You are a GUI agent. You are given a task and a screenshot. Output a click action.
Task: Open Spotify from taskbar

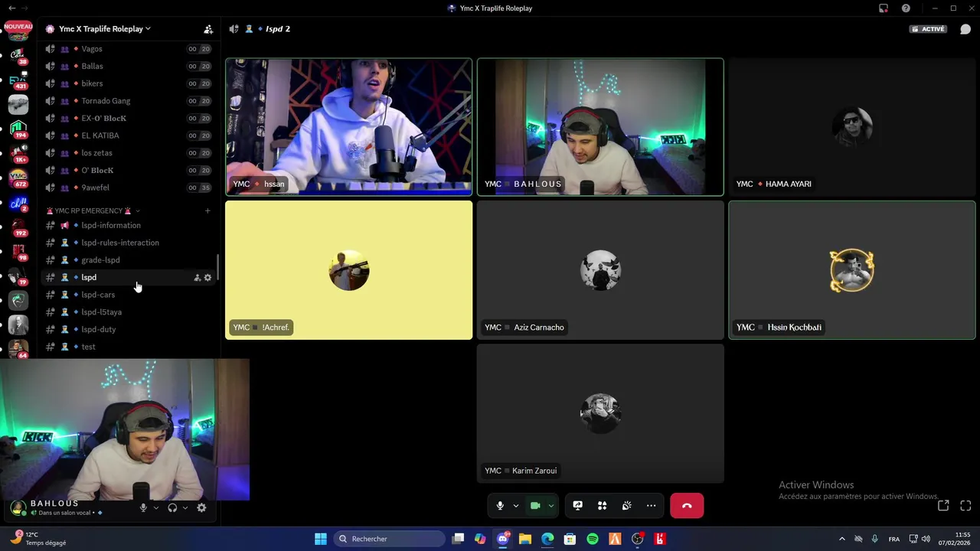coord(592,539)
